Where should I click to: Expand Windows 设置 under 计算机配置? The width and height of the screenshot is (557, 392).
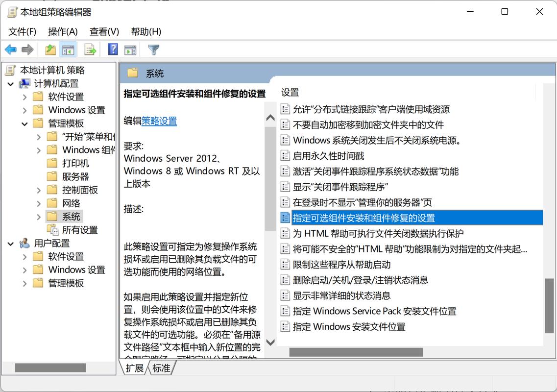coord(24,110)
